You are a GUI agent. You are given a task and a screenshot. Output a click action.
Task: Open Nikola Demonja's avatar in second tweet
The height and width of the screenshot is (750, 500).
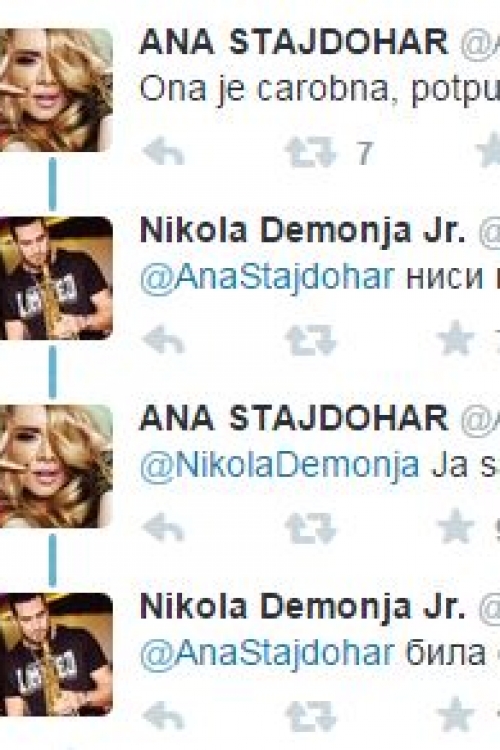(x=56, y=278)
